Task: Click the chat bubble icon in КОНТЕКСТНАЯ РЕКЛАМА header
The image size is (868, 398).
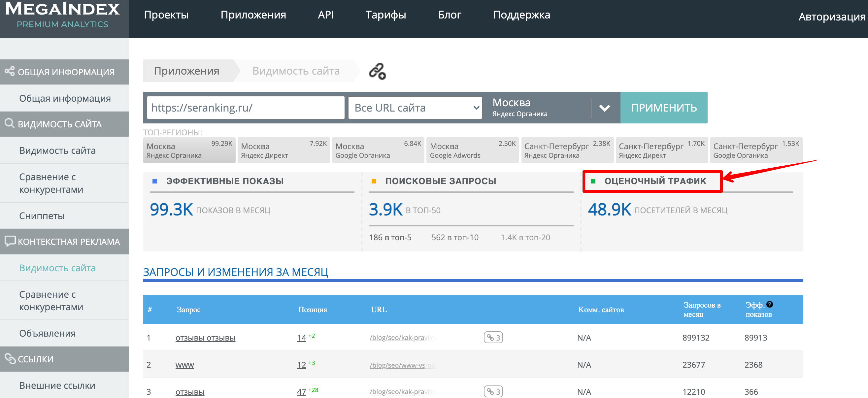Action: [x=10, y=241]
